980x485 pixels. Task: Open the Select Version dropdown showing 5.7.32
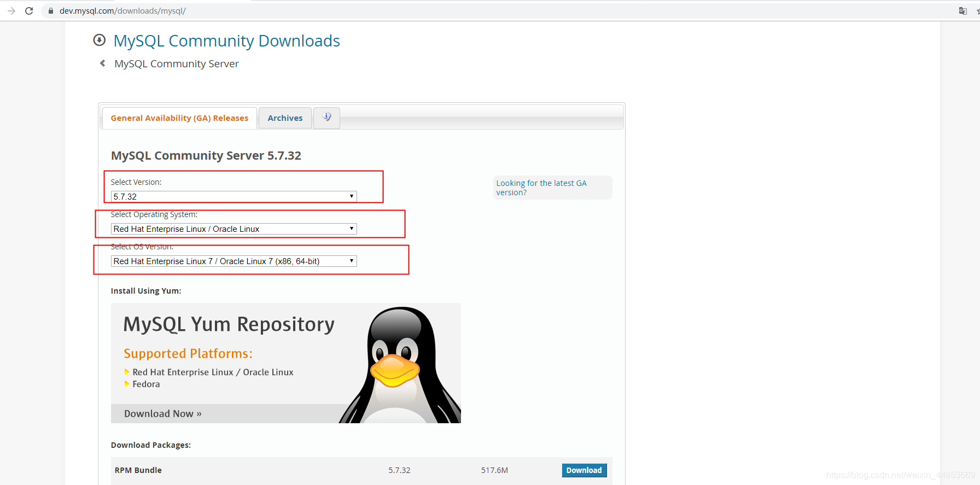point(234,196)
